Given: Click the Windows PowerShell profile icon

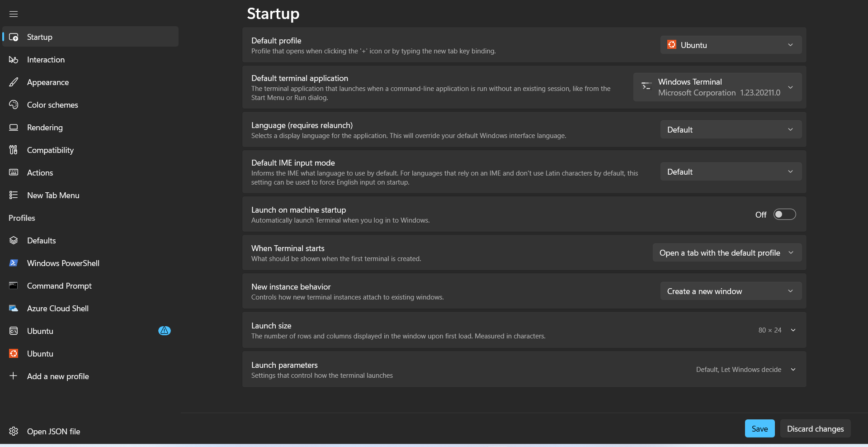Looking at the screenshot, I should [x=14, y=263].
